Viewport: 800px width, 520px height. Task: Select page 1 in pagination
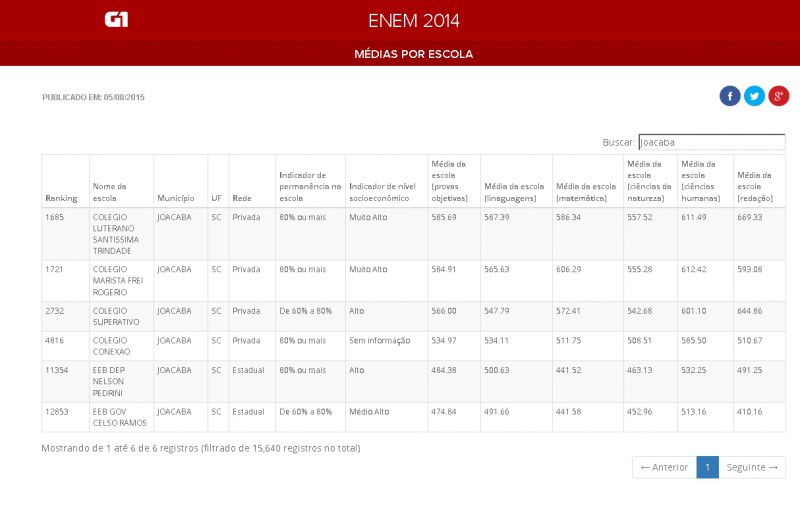click(707, 467)
